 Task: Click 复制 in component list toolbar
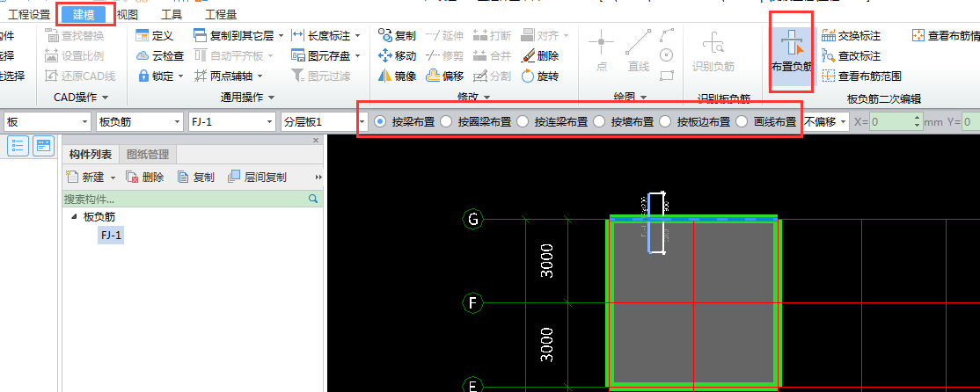click(196, 178)
